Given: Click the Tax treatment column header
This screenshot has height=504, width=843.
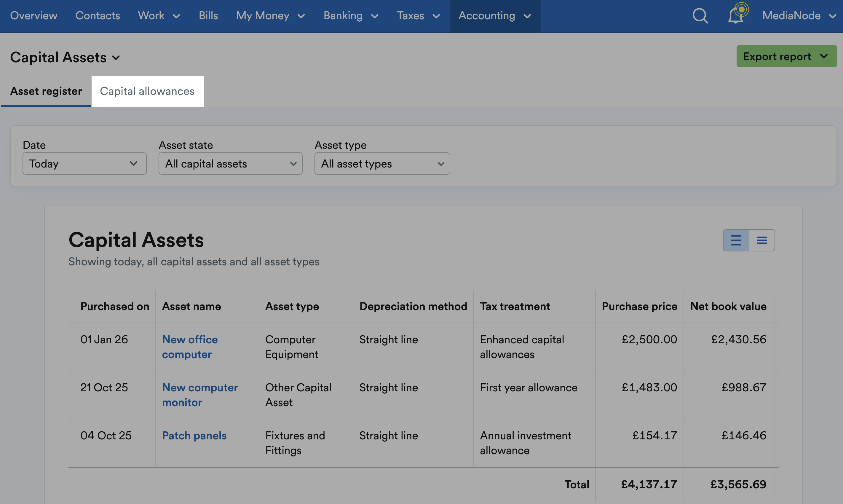Looking at the screenshot, I should point(515,306).
